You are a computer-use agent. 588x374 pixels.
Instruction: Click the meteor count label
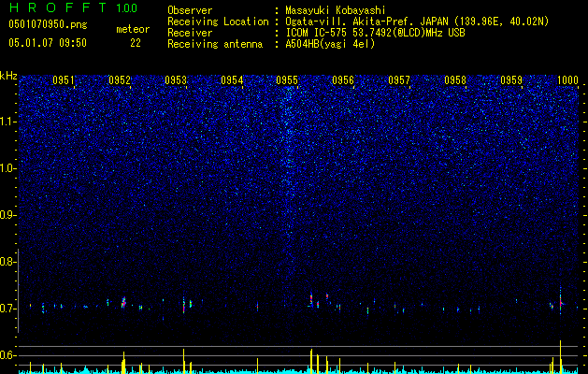[x=133, y=29]
